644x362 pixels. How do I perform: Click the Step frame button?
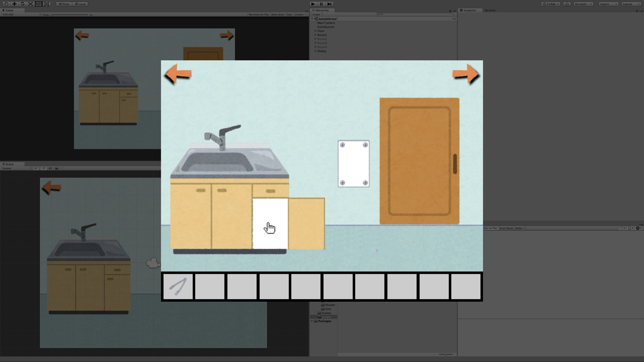[x=330, y=4]
